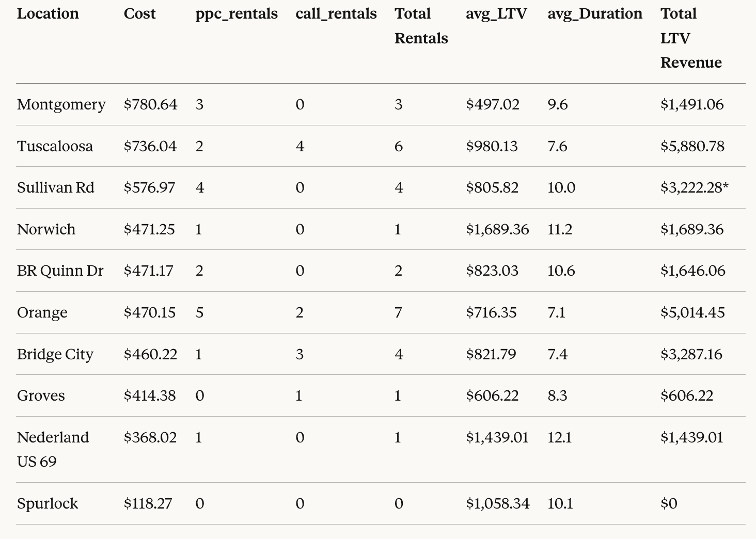Click the call_rentals column header
Viewport: 756px width, 539px height.
[336, 14]
